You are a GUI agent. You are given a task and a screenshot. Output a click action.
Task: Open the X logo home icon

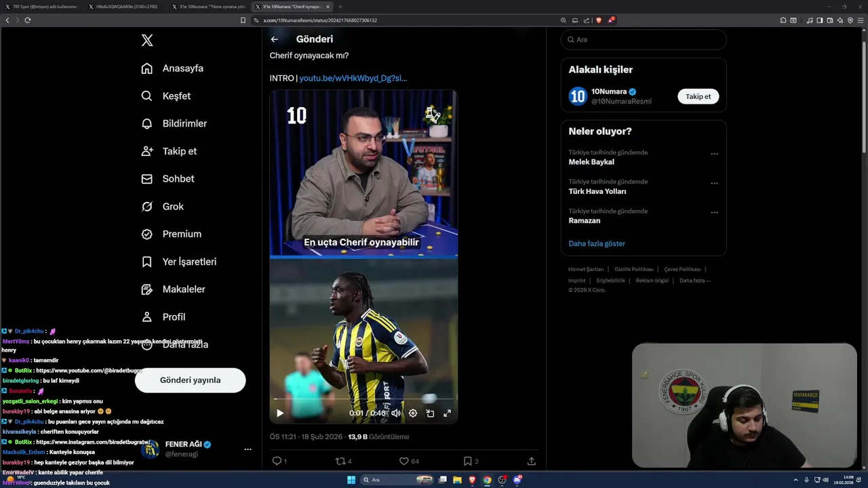click(147, 41)
